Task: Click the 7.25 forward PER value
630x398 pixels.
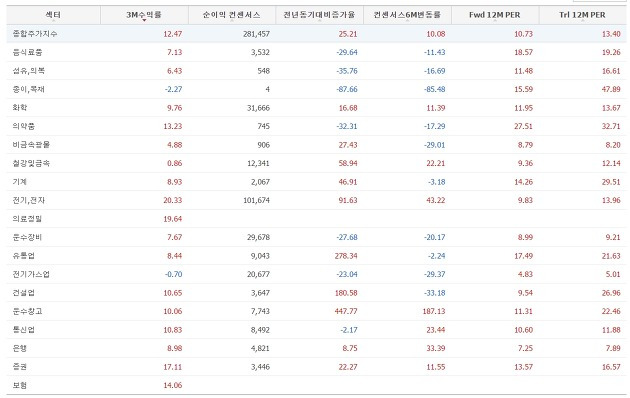Action: 526,348
